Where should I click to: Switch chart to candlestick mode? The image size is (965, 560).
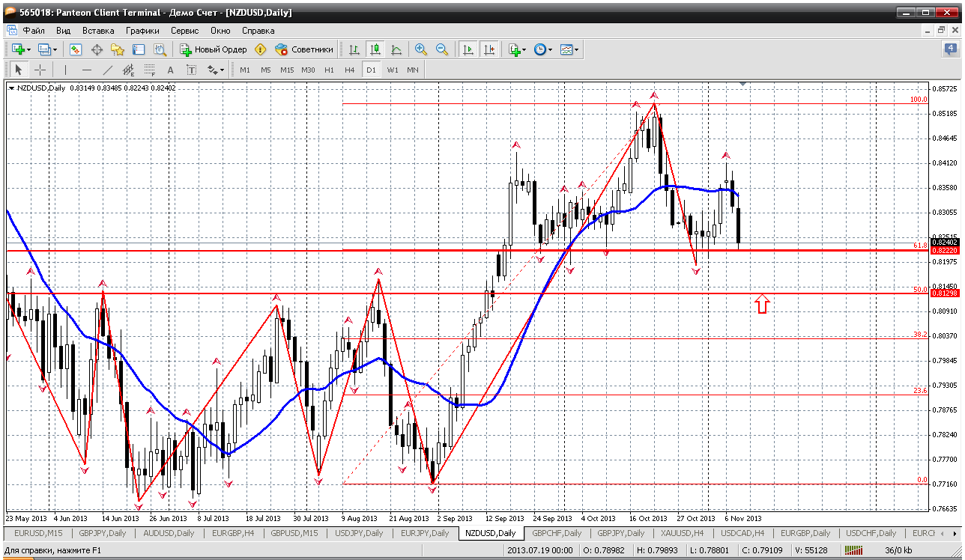point(375,49)
